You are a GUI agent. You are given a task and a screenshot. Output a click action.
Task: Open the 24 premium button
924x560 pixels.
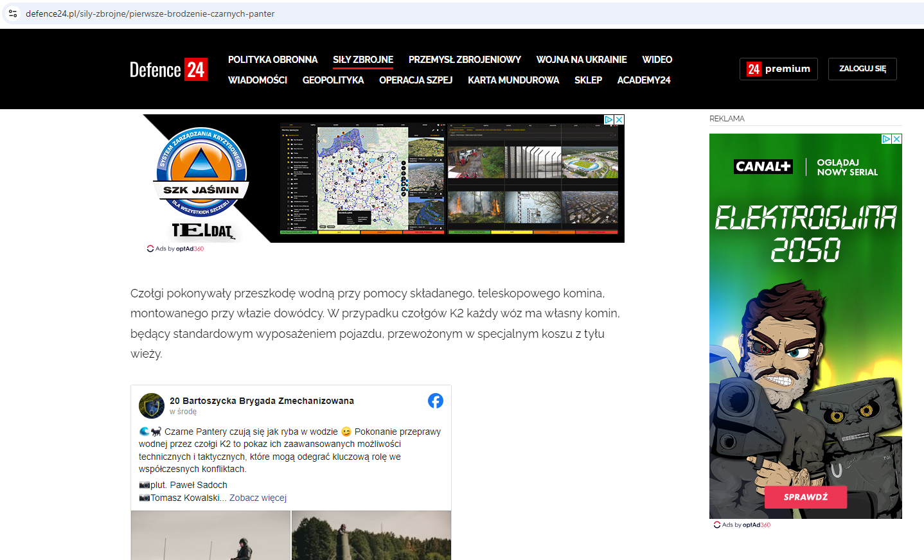(x=778, y=69)
